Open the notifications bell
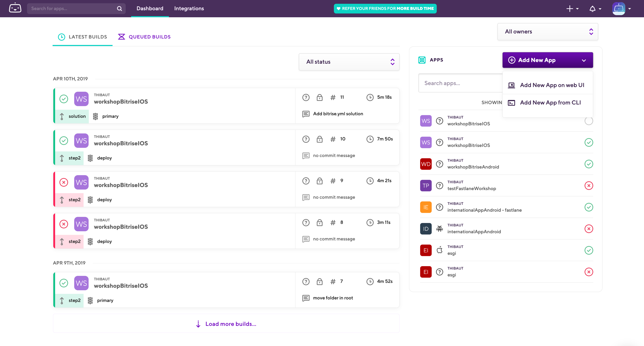The width and height of the screenshot is (644, 346). (x=592, y=9)
